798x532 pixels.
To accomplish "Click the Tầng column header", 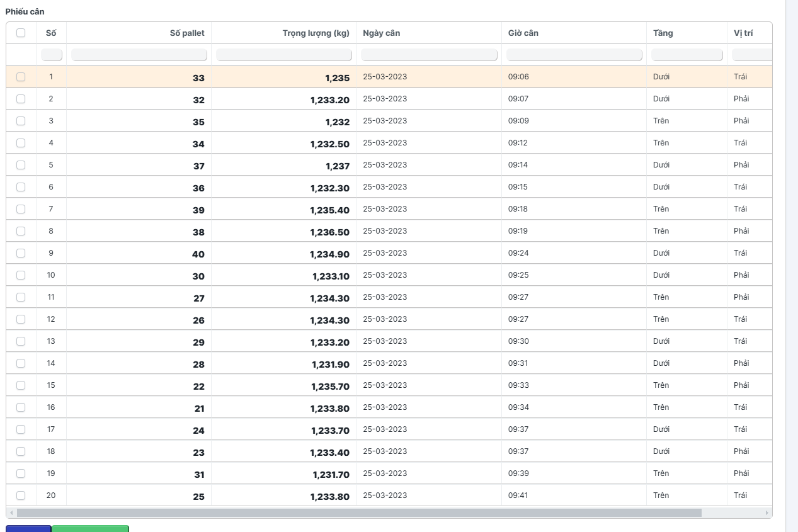I will (x=663, y=33).
